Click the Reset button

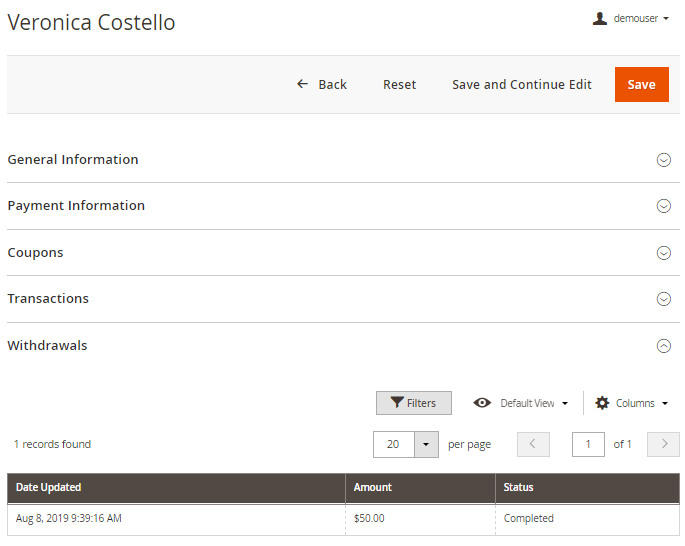pos(399,84)
